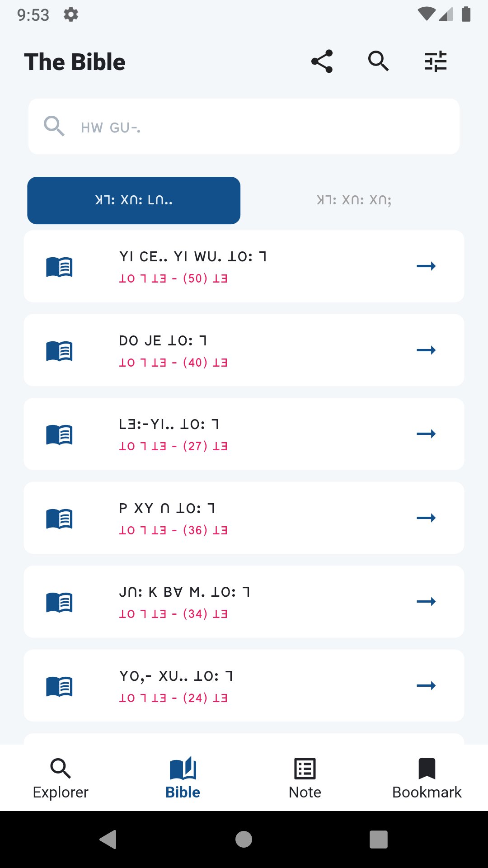The image size is (488, 868).
Task: Tap the arrow on the 27-chapter book
Action: tap(426, 434)
